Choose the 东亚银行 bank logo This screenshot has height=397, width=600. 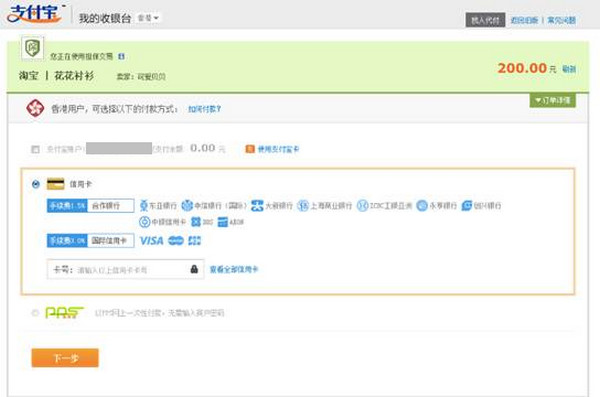(158, 206)
